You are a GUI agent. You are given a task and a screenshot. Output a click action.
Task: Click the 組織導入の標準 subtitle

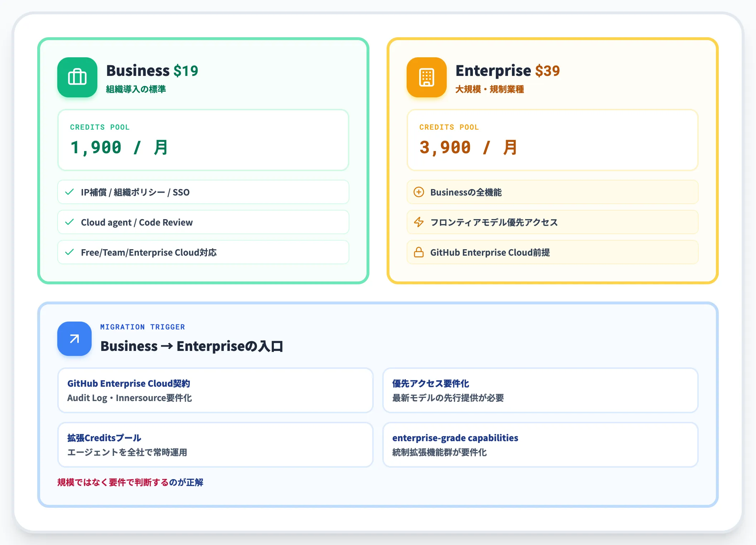pyautogui.click(x=136, y=89)
